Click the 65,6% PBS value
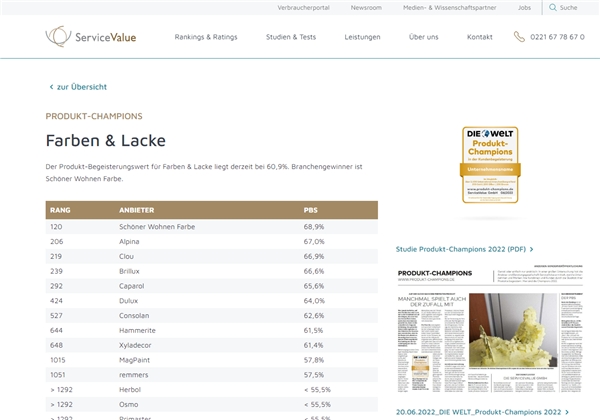The height and width of the screenshot is (420, 600). click(314, 286)
